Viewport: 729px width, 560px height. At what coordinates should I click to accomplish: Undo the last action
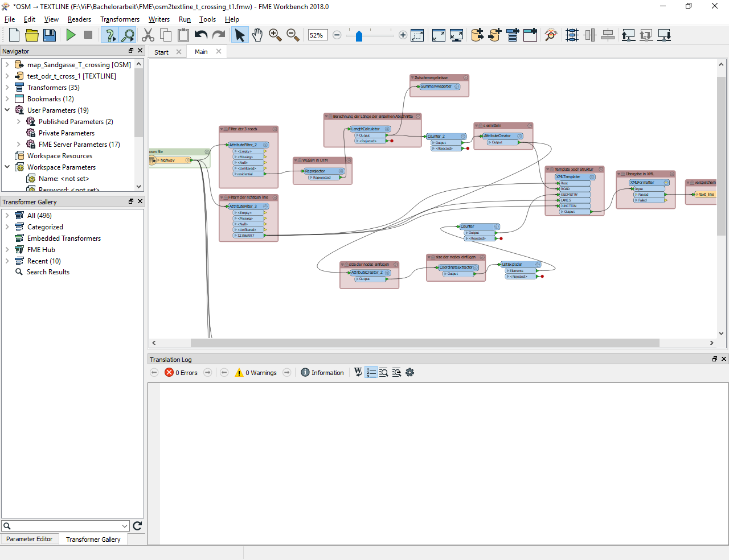200,35
